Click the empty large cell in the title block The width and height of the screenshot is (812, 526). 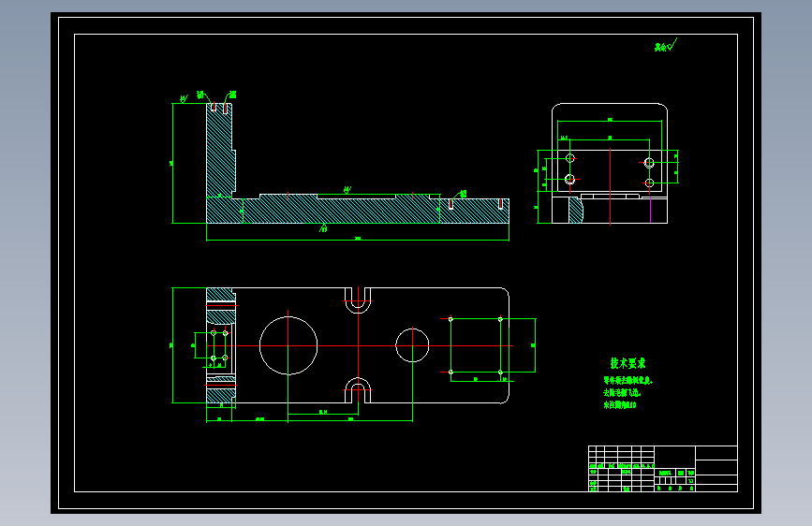pyautogui.click(x=674, y=456)
